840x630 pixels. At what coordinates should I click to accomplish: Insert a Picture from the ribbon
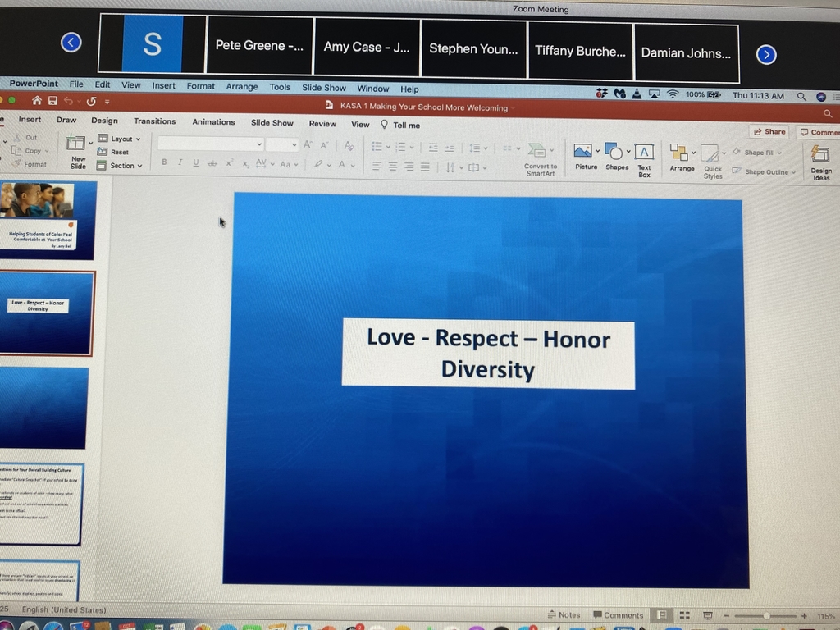[x=585, y=157]
